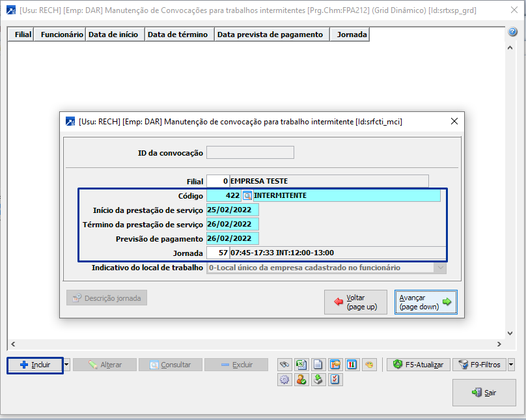Click the Excluir button
526x420 pixels.
pyautogui.click(x=236, y=365)
